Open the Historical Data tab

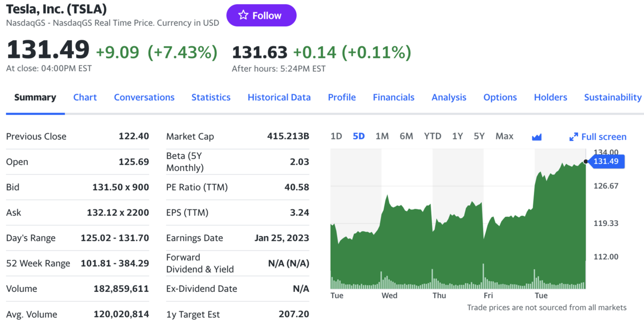279,97
